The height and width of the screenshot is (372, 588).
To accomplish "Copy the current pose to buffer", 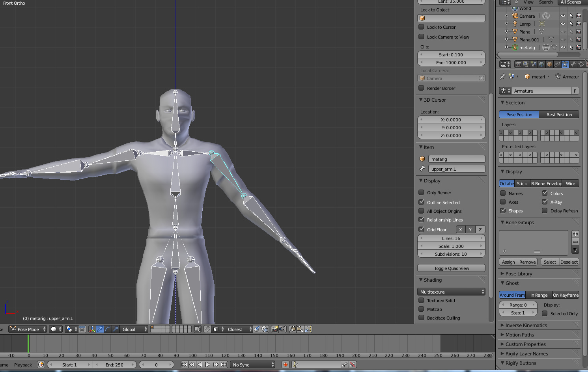I will [293, 329].
